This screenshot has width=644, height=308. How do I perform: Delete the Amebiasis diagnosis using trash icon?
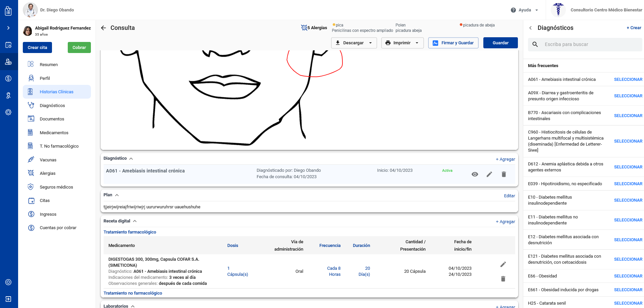(503, 174)
